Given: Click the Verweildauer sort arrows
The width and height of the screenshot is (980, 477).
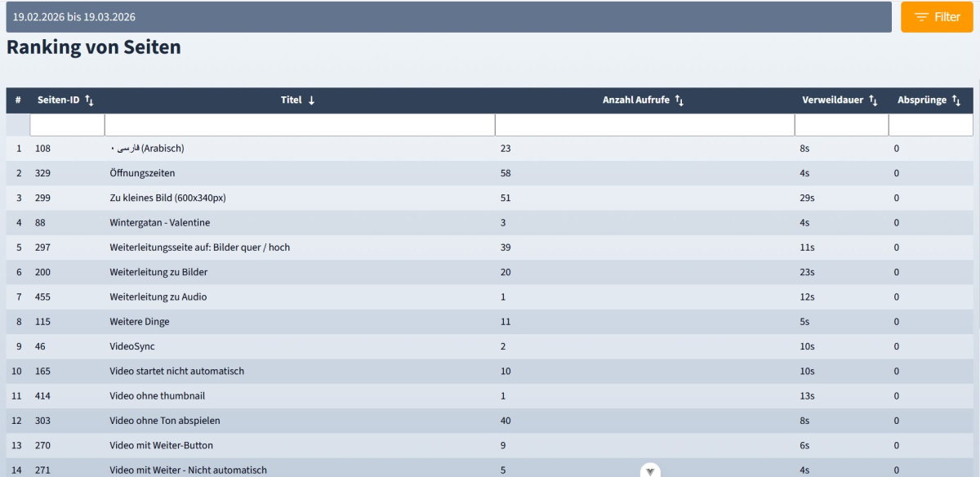Looking at the screenshot, I should click(871, 100).
